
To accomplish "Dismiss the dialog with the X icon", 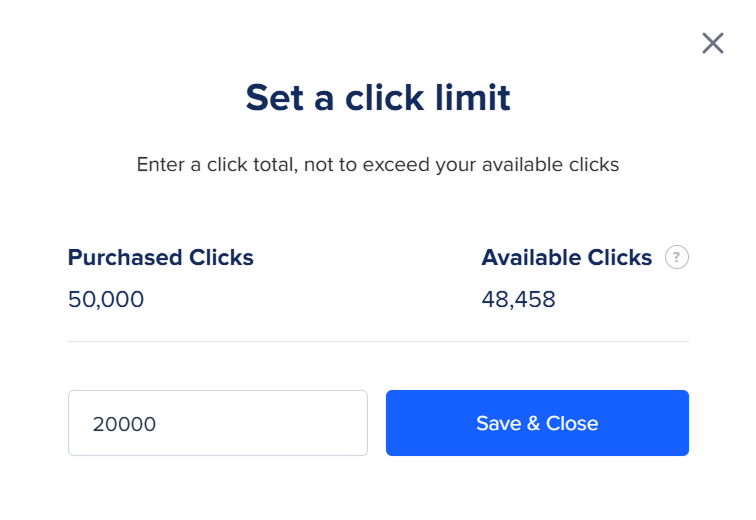I will click(712, 43).
